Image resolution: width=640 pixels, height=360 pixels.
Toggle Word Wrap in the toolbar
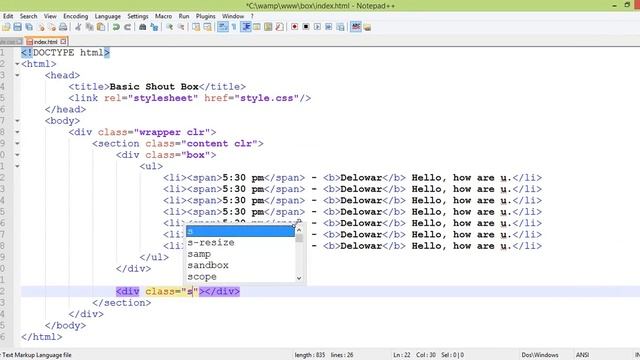pos(222,27)
